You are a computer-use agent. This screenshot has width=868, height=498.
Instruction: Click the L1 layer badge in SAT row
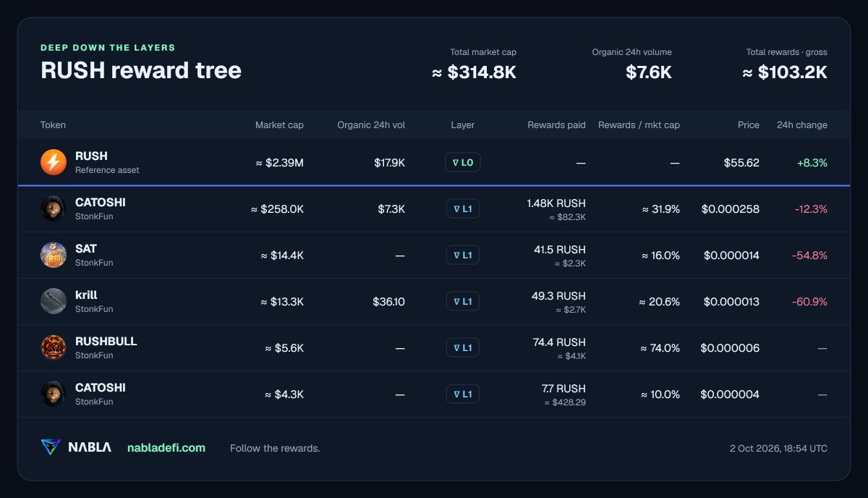pyautogui.click(x=463, y=255)
